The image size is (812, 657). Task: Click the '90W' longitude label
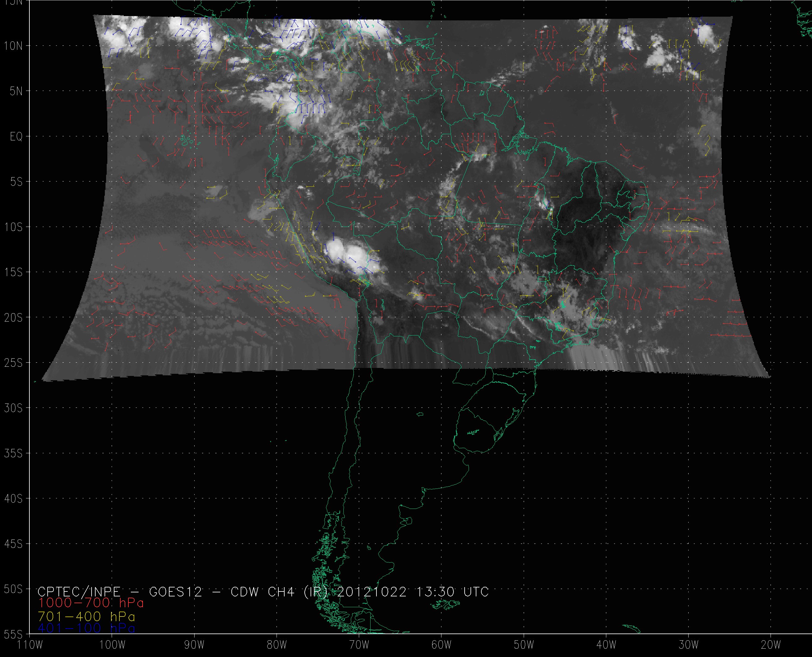pos(195,645)
